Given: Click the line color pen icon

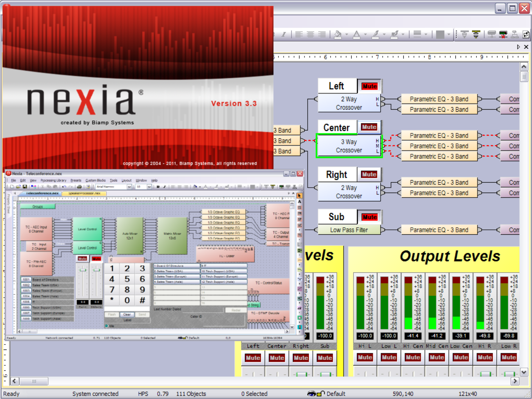Looking at the screenshot, I should coord(394,35).
